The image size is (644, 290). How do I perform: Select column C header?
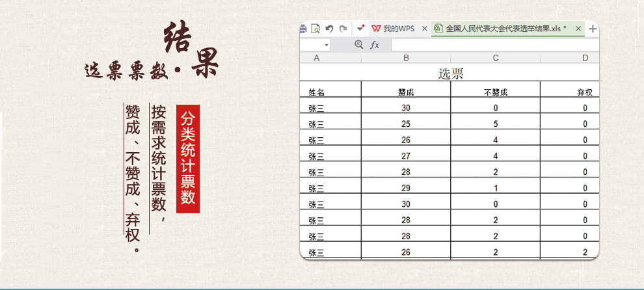[495, 58]
